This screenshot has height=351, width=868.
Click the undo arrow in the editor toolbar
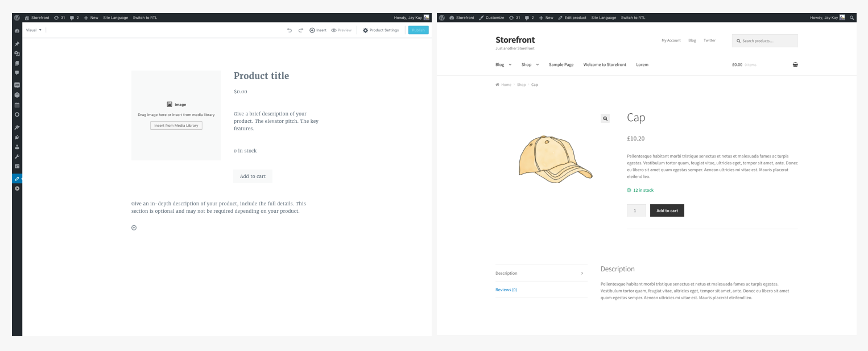(289, 30)
